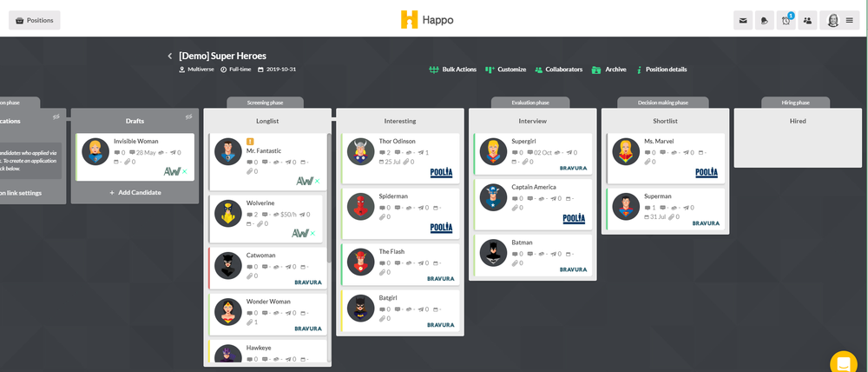This screenshot has width=868, height=372.
Task: Click Thor Odinson's comments icon
Action: pos(382,152)
